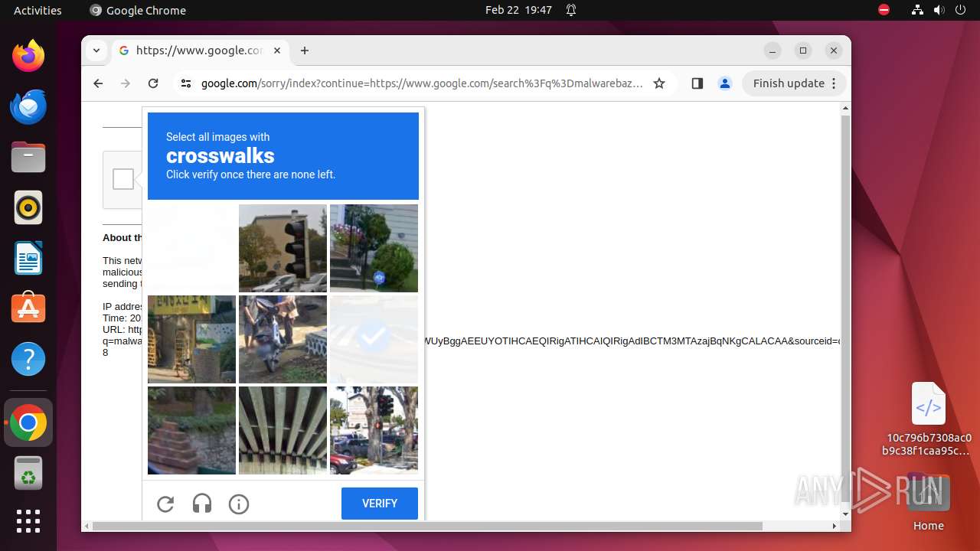Viewport: 980px width, 551px height.
Task: Focus the Chrome address bar URL
Action: pyautogui.click(x=422, y=83)
